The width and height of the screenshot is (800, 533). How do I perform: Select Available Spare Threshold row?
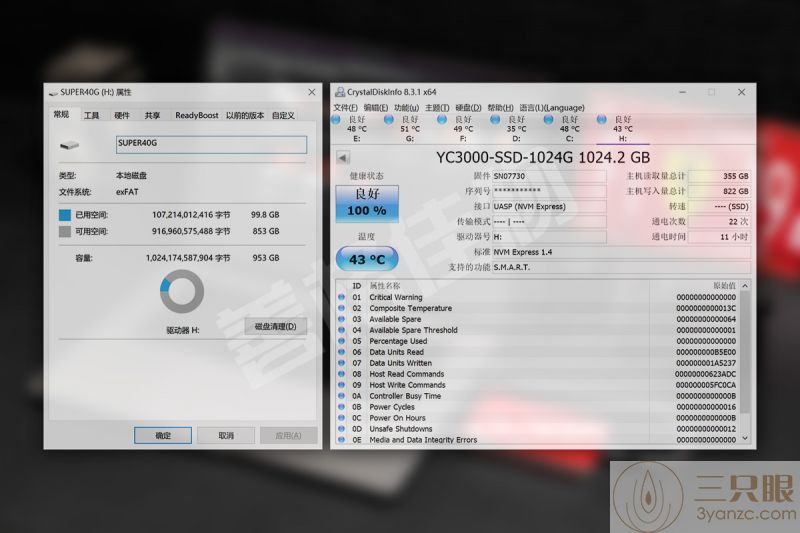[538, 330]
